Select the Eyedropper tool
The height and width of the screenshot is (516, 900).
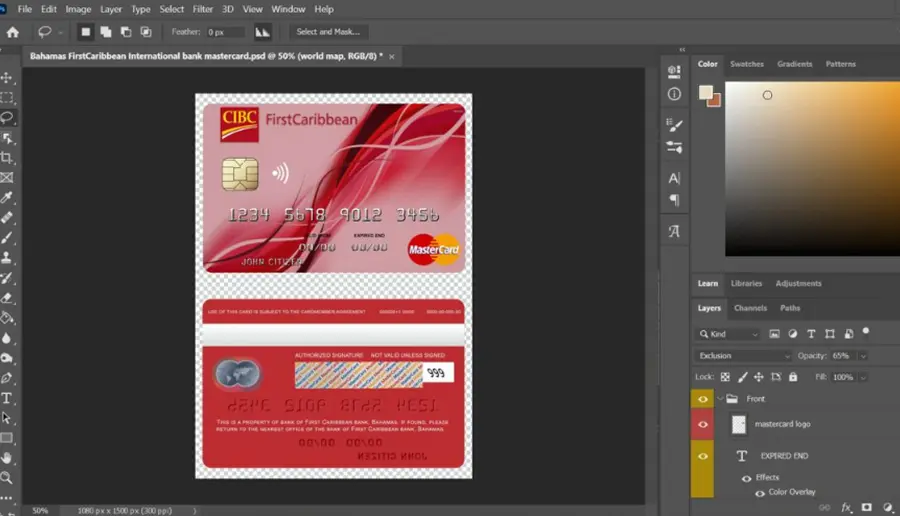(7, 197)
